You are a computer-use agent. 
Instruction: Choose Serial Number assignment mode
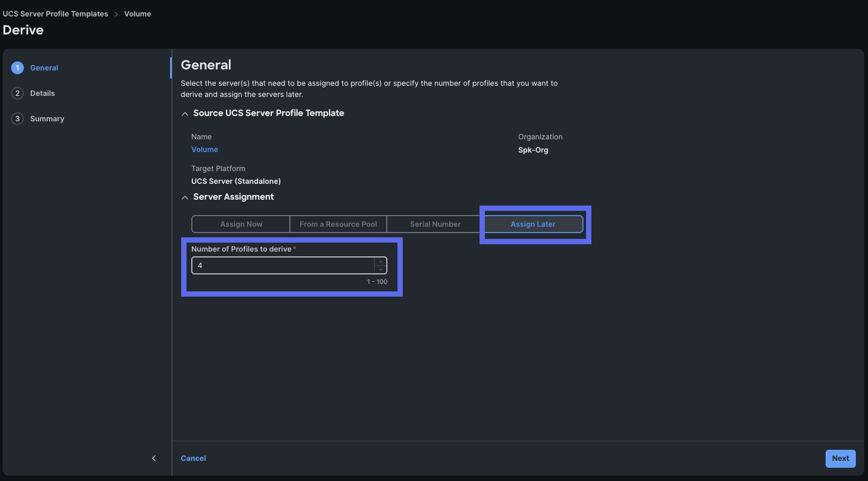click(x=435, y=224)
